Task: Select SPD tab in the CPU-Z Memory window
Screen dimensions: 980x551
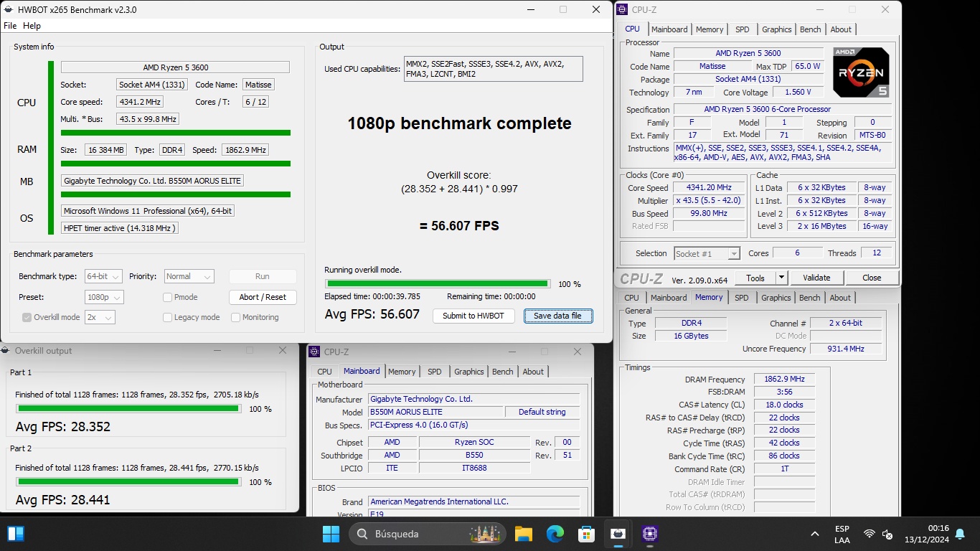Action: (742, 298)
